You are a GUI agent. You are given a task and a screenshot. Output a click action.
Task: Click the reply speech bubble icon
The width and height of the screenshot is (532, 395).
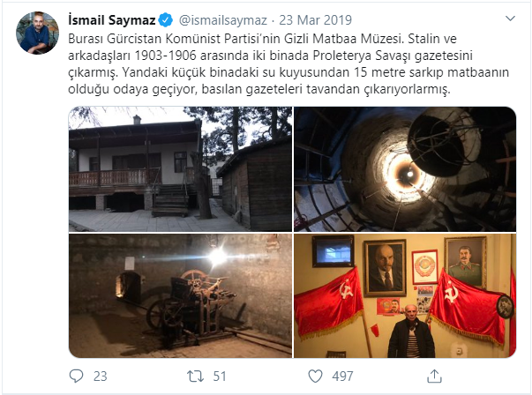(x=76, y=376)
